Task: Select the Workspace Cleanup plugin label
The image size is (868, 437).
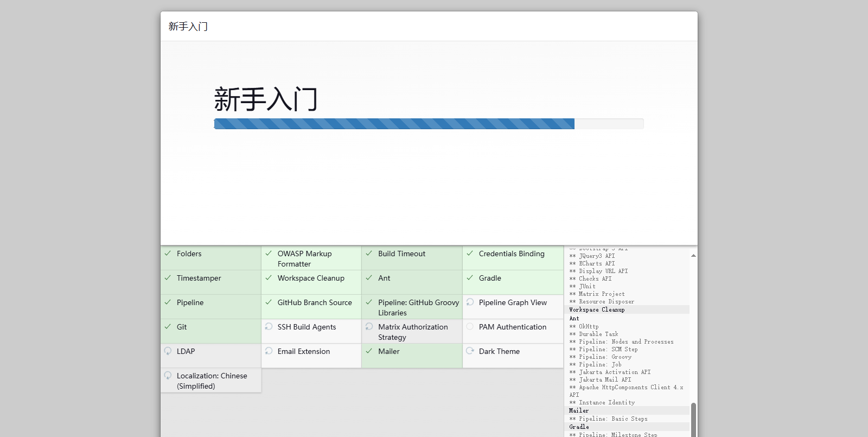Action: point(311,278)
